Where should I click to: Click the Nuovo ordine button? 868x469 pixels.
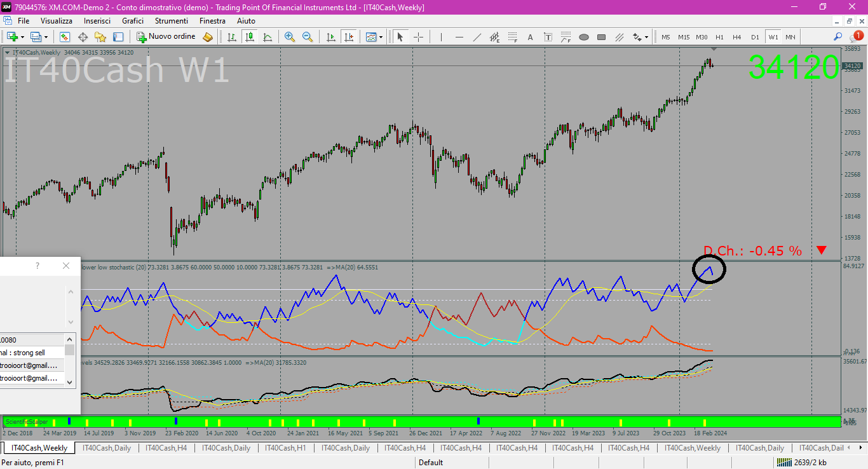tap(166, 37)
